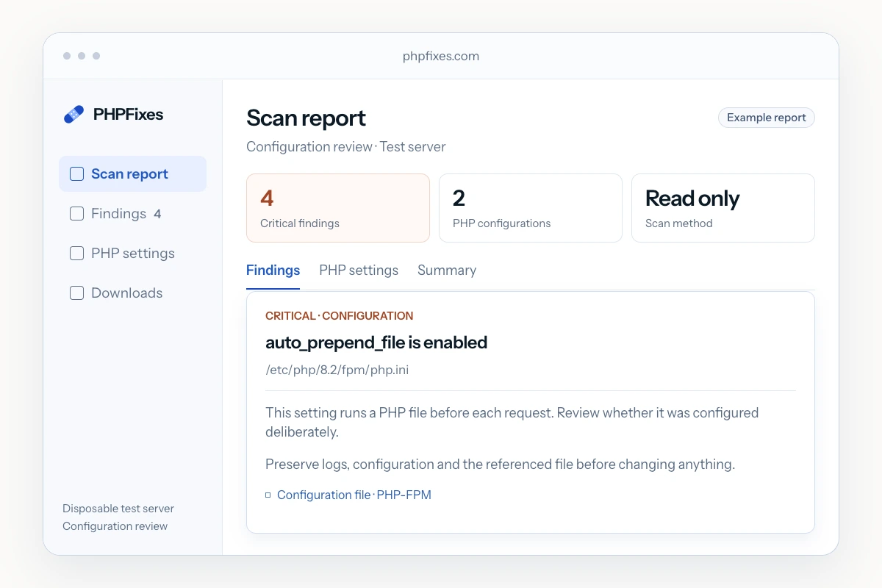The height and width of the screenshot is (588, 882).
Task: Click the Downloads sidebar square icon
Action: (76, 293)
